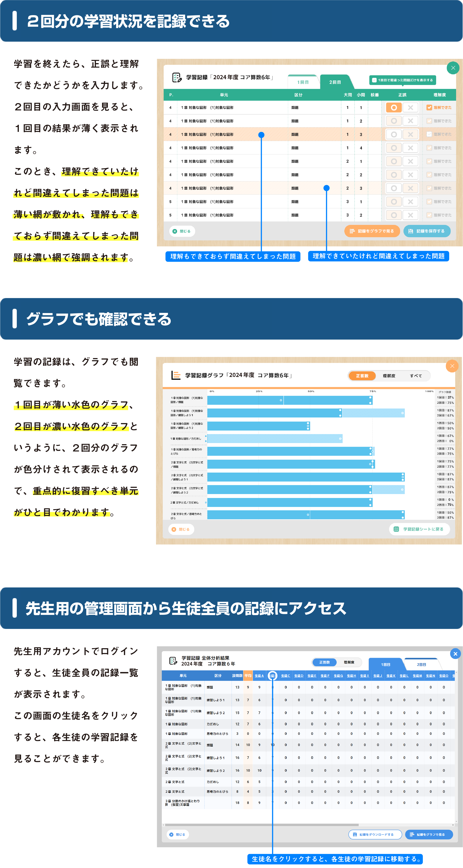Toggle 理解できた for 大問3 小問1

[429, 202]
